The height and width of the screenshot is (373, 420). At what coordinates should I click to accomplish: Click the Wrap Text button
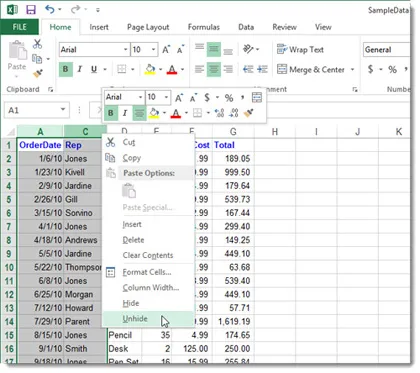(300, 50)
